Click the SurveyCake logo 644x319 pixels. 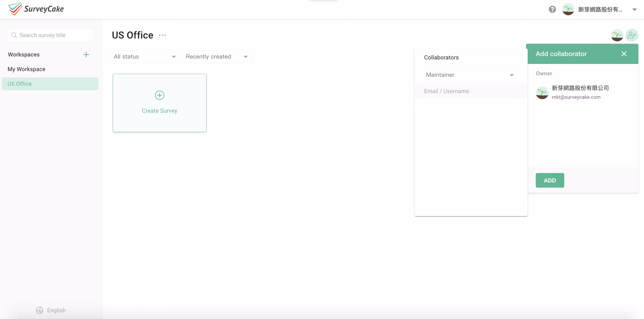click(36, 9)
